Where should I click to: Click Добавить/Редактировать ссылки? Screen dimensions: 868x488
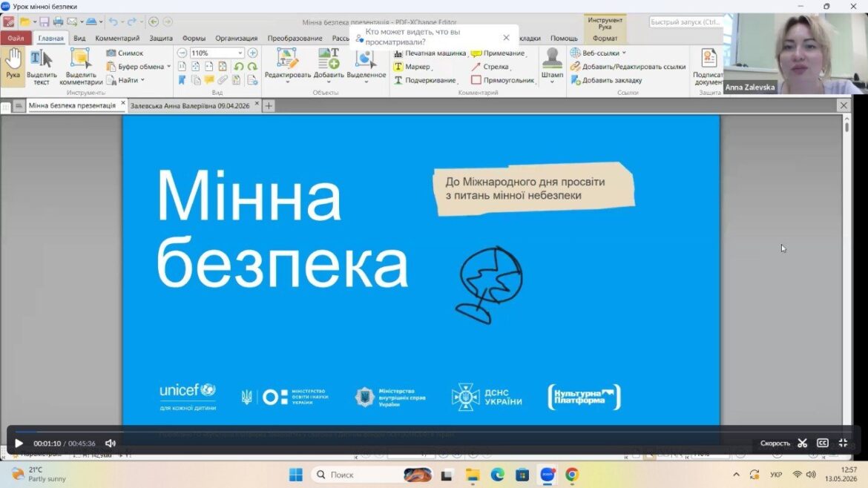pyautogui.click(x=628, y=67)
